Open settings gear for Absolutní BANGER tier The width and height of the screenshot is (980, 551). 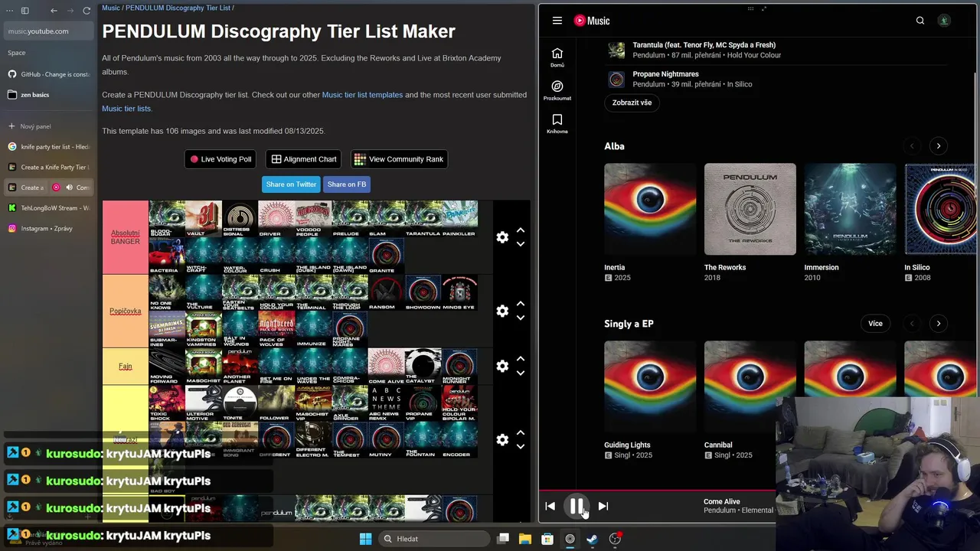pyautogui.click(x=502, y=237)
